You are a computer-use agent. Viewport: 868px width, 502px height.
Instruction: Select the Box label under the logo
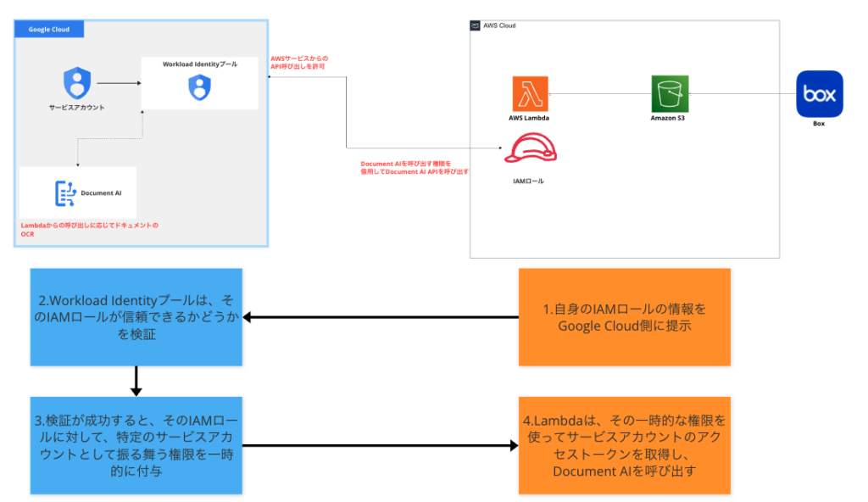pyautogui.click(x=819, y=123)
